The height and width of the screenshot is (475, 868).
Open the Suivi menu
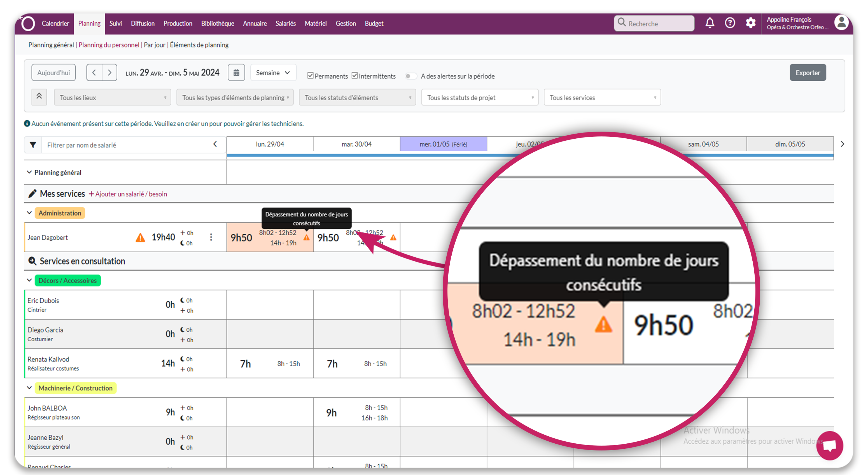click(116, 23)
